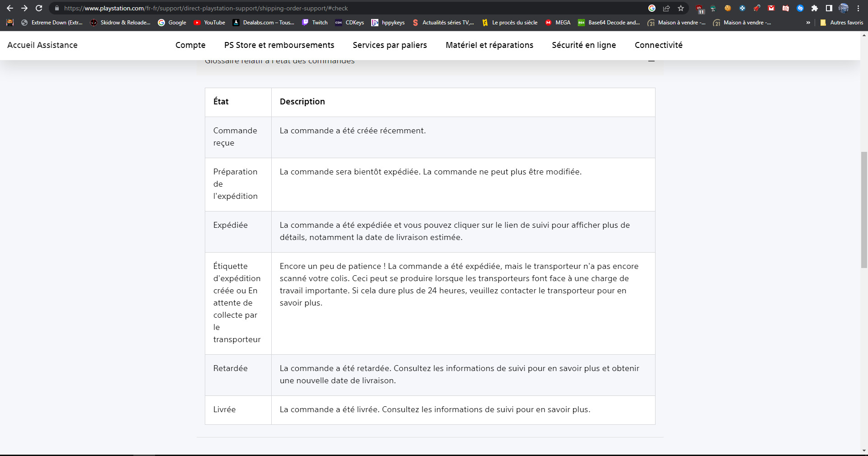The height and width of the screenshot is (456, 868).
Task: Toggle the browser side panel
Action: coord(829,8)
